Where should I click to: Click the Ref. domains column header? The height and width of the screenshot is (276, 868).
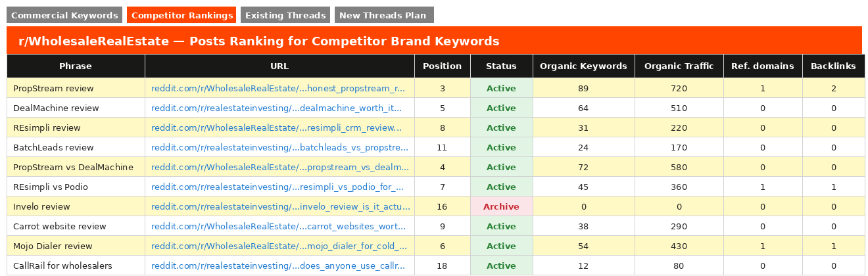763,66
